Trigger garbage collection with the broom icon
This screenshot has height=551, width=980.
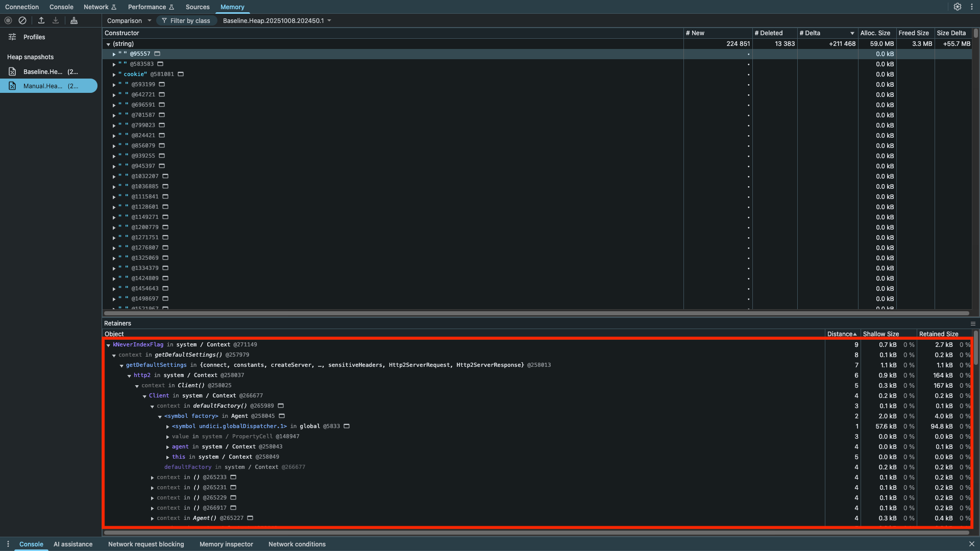tap(73, 20)
